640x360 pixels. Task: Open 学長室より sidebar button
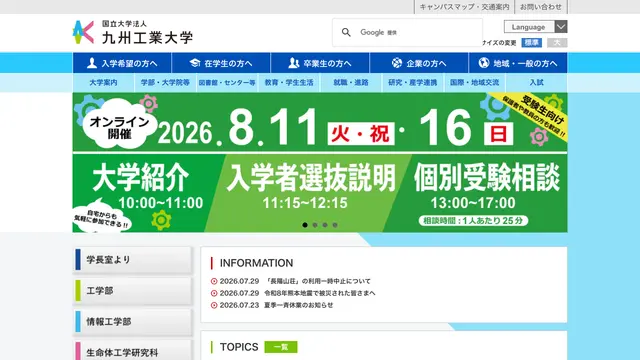pyautogui.click(x=133, y=260)
